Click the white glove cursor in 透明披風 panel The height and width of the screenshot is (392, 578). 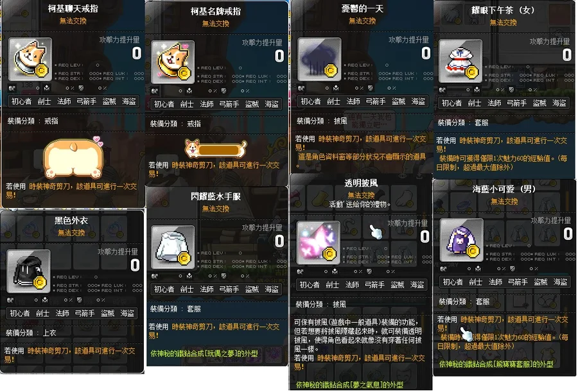point(376,232)
